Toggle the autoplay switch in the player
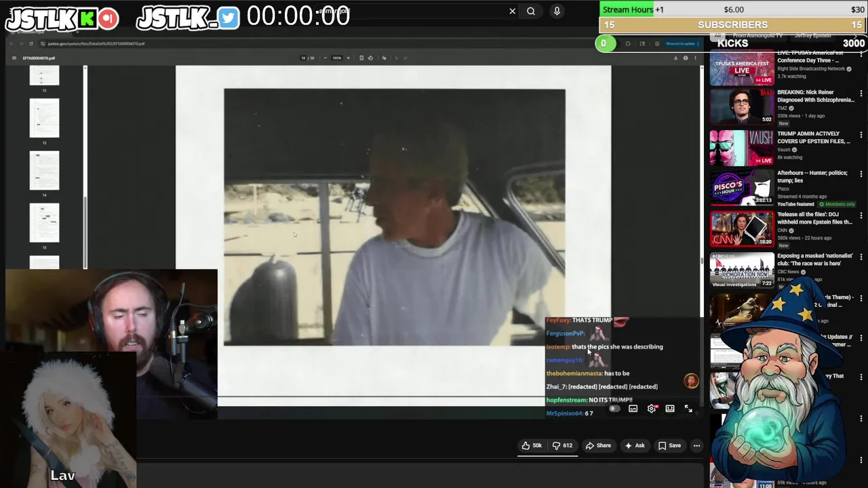The height and width of the screenshot is (488, 868). (614, 409)
